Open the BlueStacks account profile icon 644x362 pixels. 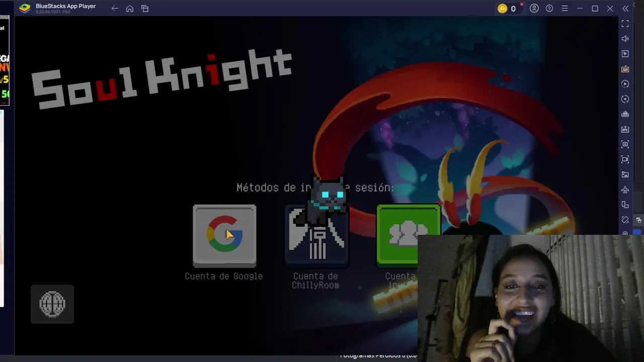click(x=534, y=9)
